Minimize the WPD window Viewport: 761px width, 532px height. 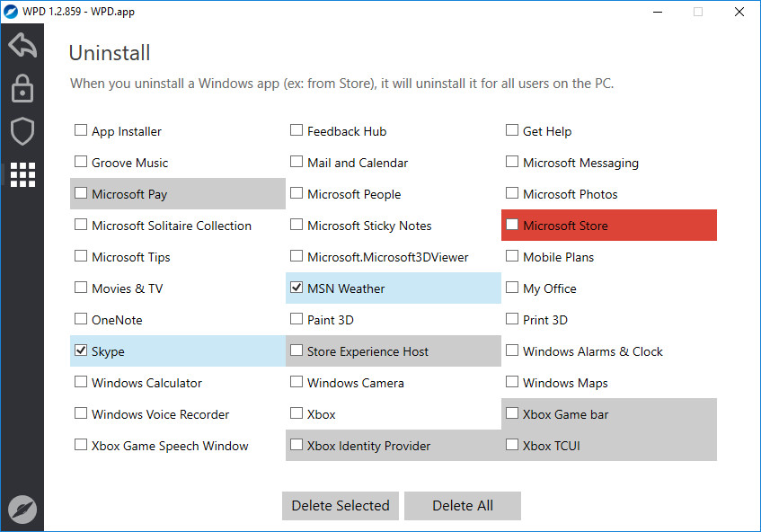tap(658, 12)
